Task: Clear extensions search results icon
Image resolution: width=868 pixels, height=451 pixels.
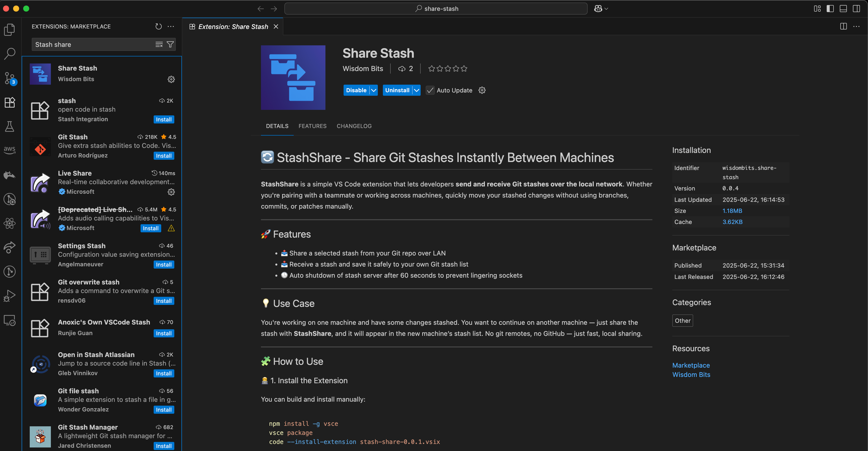Action: 159,45
